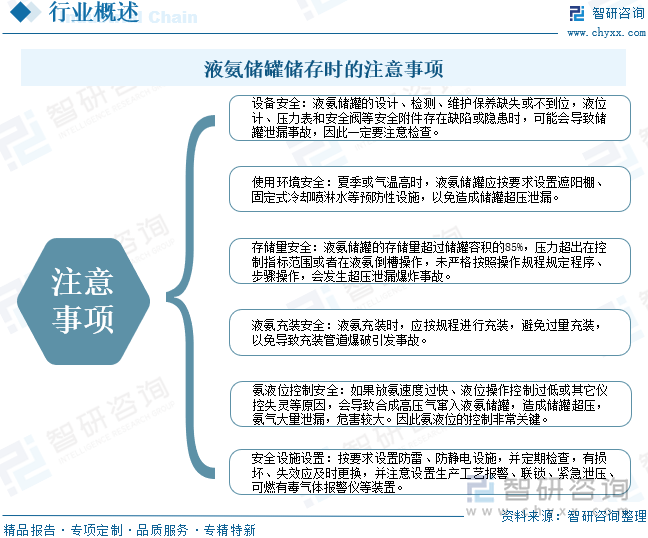Viewport: 648px width, 538px height.
Task: Click the 智研咨询 brand name text
Action: tap(618, 13)
